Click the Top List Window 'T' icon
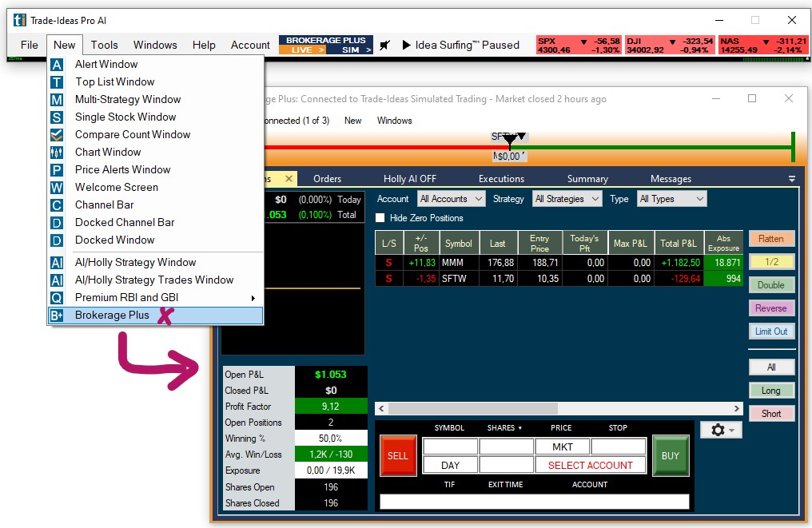This screenshot has width=812, height=528. click(x=57, y=82)
